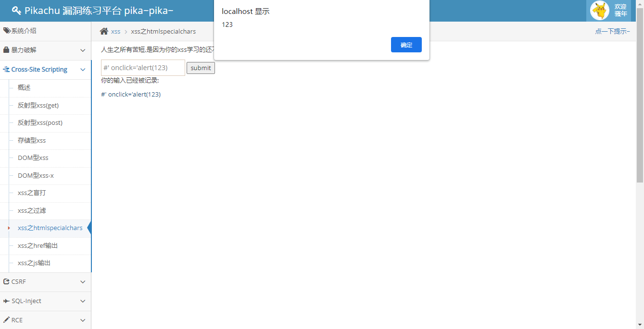This screenshot has height=329, width=644.
Task: Click the RCE pencil icon
Action: pos(7,320)
